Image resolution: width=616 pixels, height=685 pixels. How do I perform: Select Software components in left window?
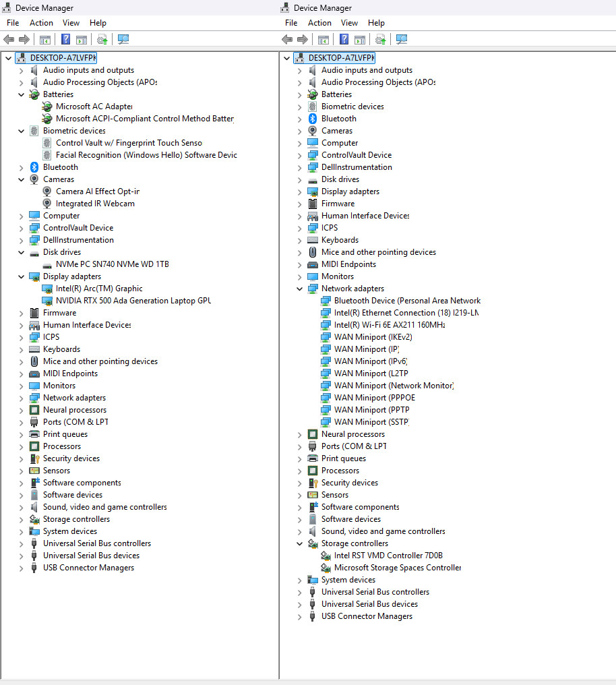tap(82, 482)
